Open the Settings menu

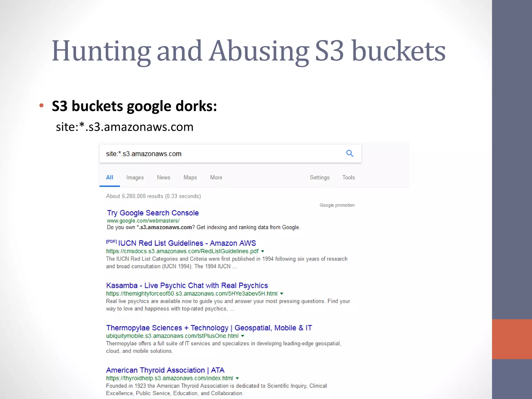click(x=320, y=177)
